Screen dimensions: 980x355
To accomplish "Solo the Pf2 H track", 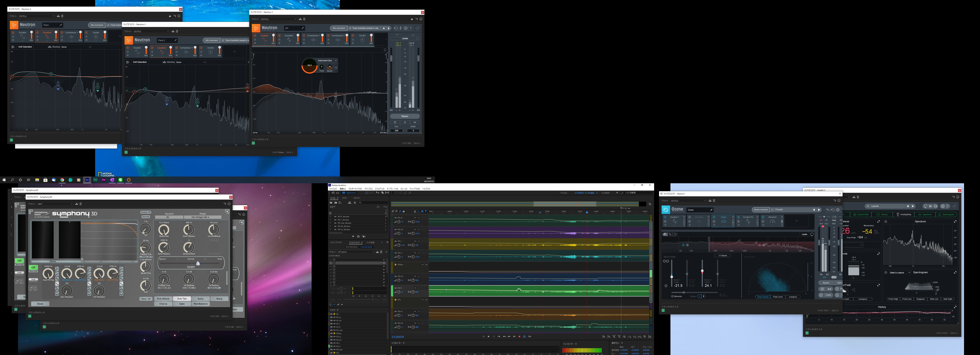I will point(419,288).
